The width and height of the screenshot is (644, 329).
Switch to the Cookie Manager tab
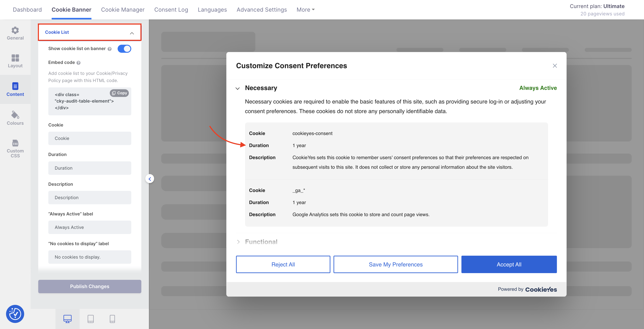[x=123, y=9]
